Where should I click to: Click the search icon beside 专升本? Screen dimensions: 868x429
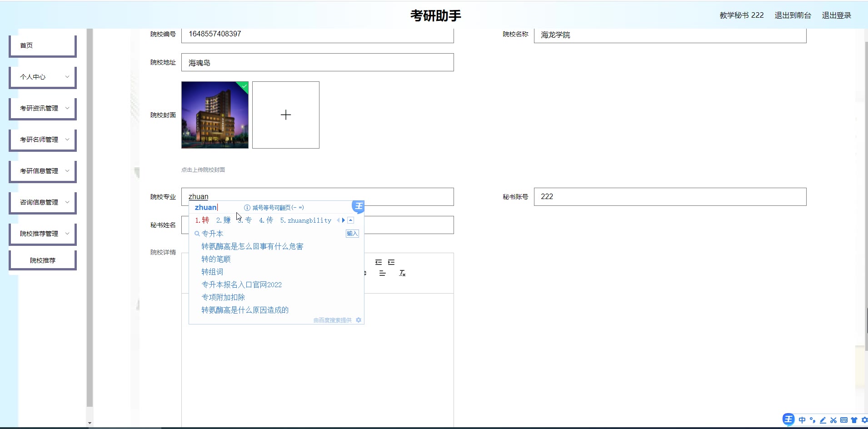197,234
